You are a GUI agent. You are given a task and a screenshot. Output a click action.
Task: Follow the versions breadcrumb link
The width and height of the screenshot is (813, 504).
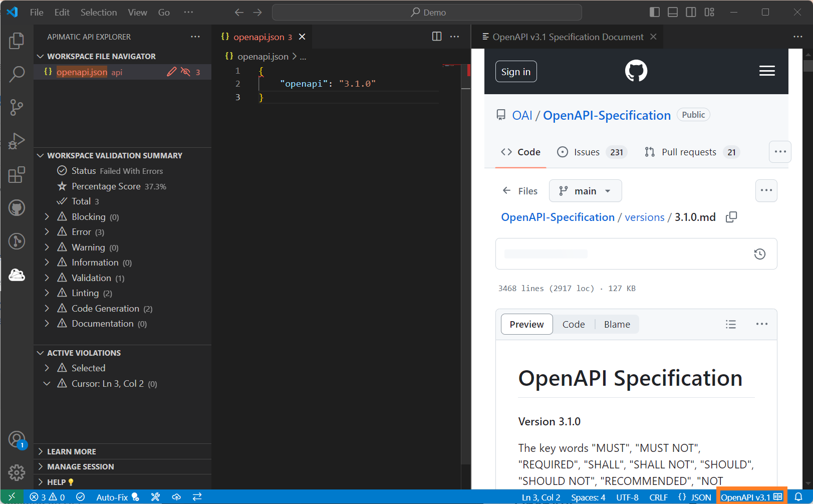coord(645,217)
